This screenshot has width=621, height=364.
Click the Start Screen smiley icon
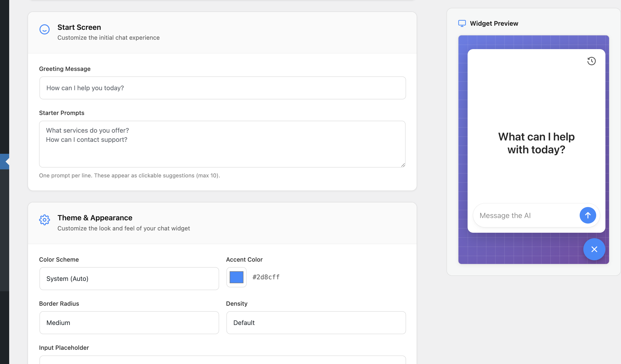coord(44,29)
